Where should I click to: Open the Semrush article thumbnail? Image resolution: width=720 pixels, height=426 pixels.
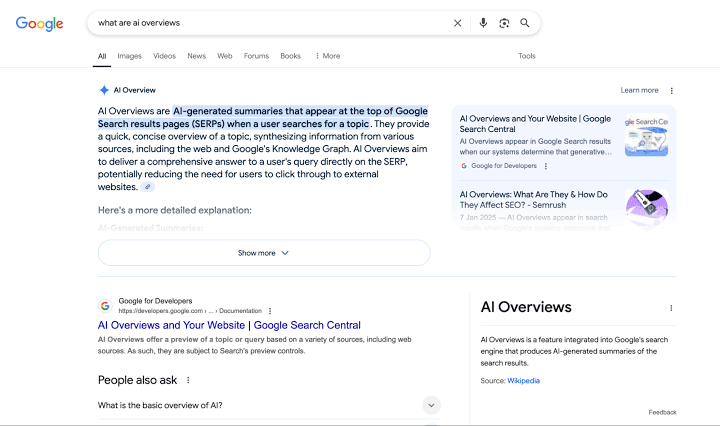coord(646,208)
